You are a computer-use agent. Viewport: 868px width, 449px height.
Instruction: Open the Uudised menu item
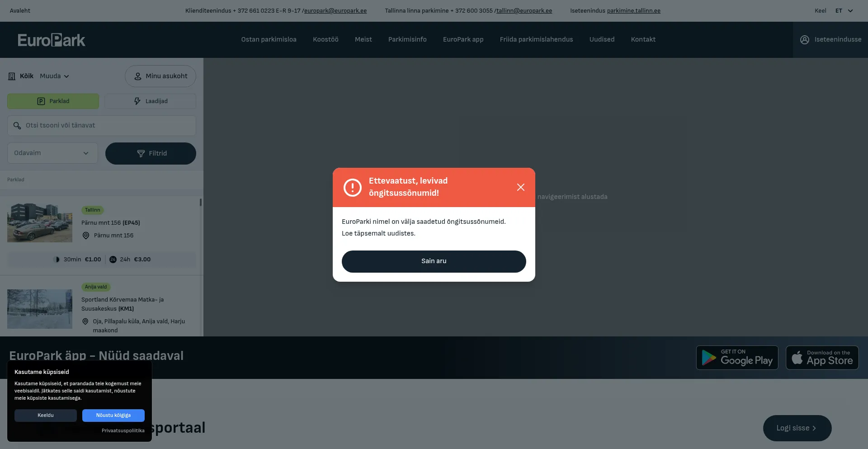click(x=602, y=40)
